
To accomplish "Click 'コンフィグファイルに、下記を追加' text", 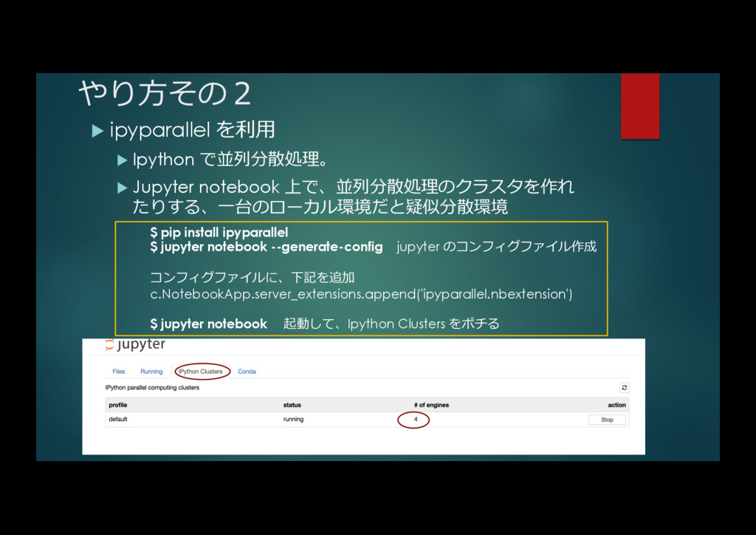I will [x=252, y=277].
